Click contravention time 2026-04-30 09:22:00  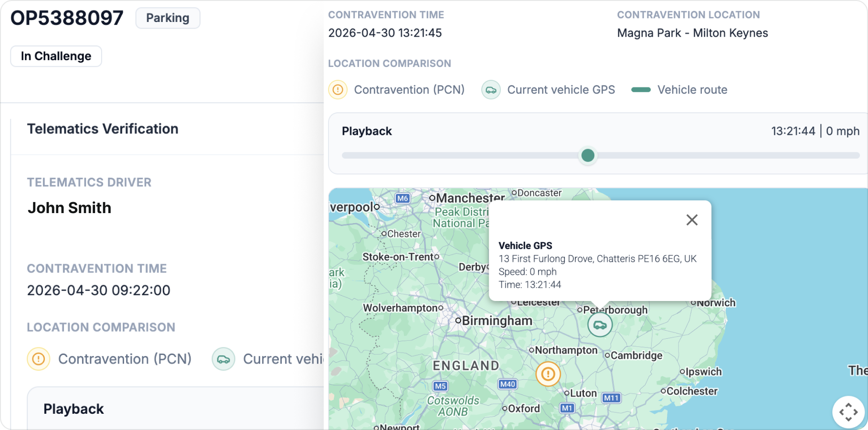[x=98, y=290]
